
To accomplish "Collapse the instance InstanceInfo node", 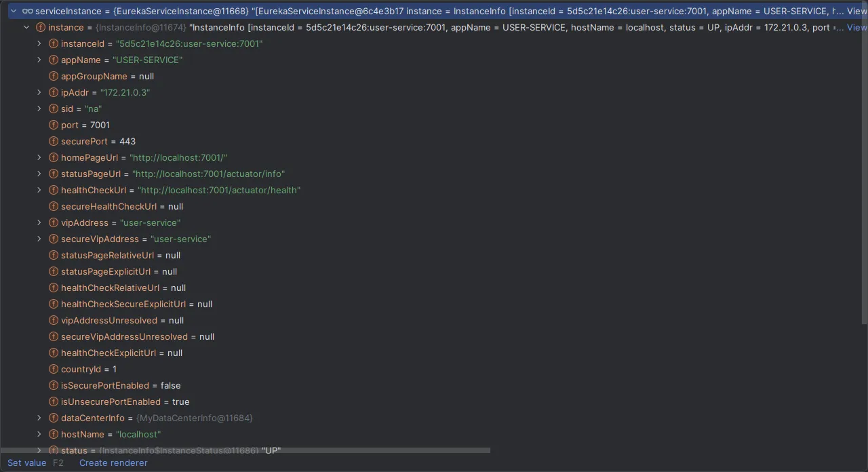I will point(26,27).
